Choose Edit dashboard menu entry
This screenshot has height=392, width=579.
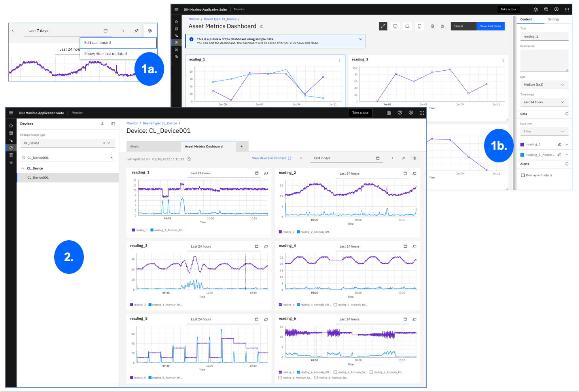(118, 43)
